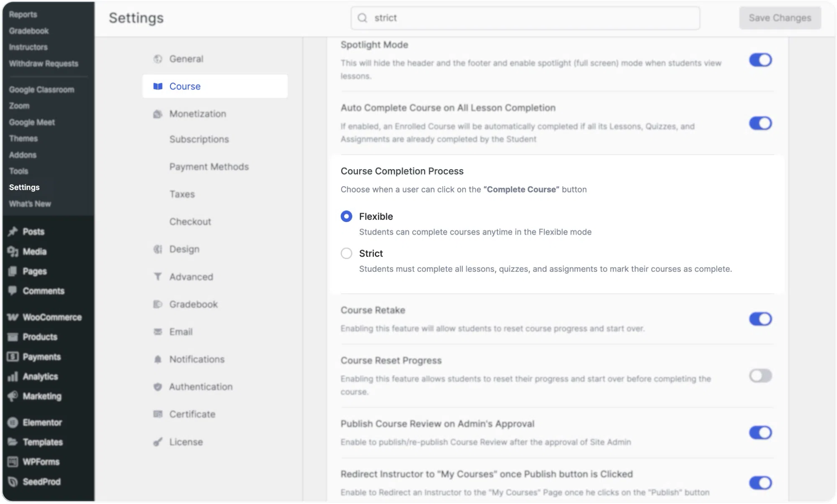The image size is (837, 504).
Task: Open Zoom in the sidebar
Action: pyautogui.click(x=19, y=106)
